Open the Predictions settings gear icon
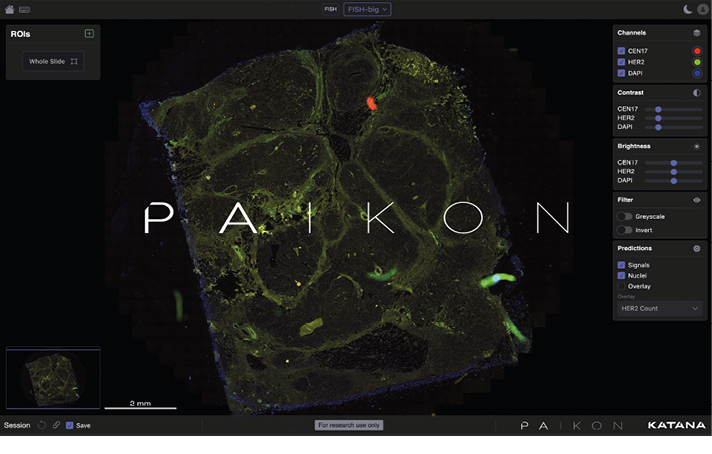 point(697,248)
